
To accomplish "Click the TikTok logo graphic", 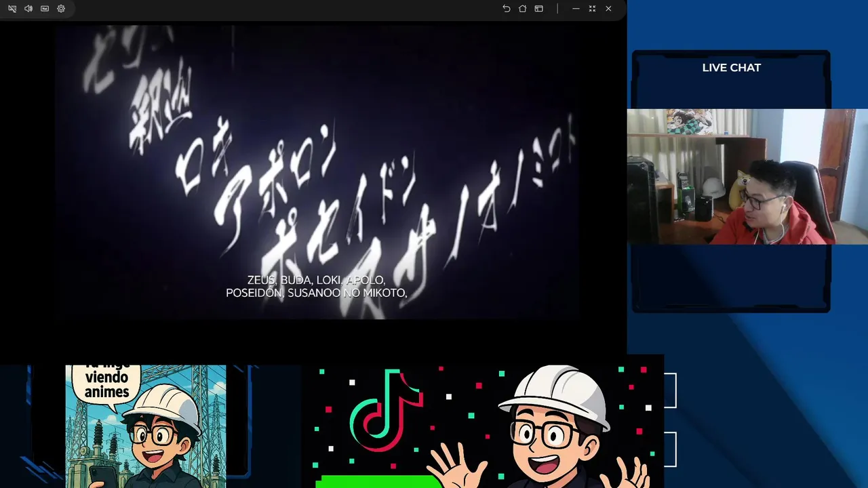I will pyautogui.click(x=387, y=410).
